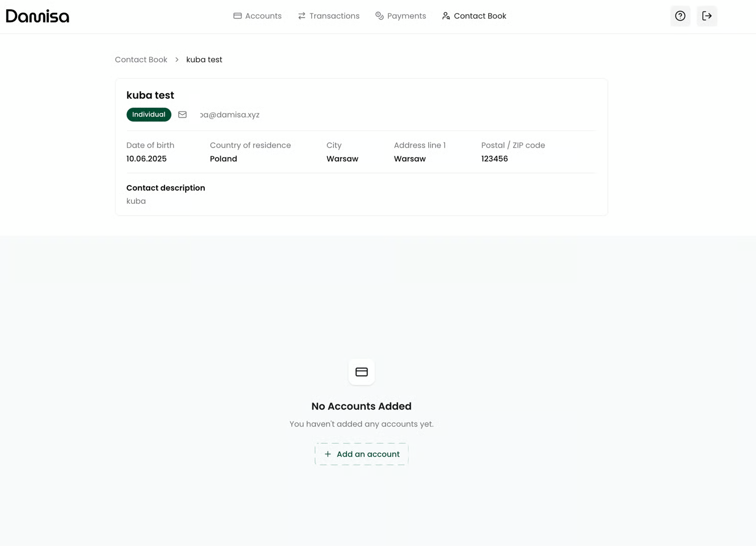
Task: Click the card icon above No Accounts Added
Action: point(361,372)
